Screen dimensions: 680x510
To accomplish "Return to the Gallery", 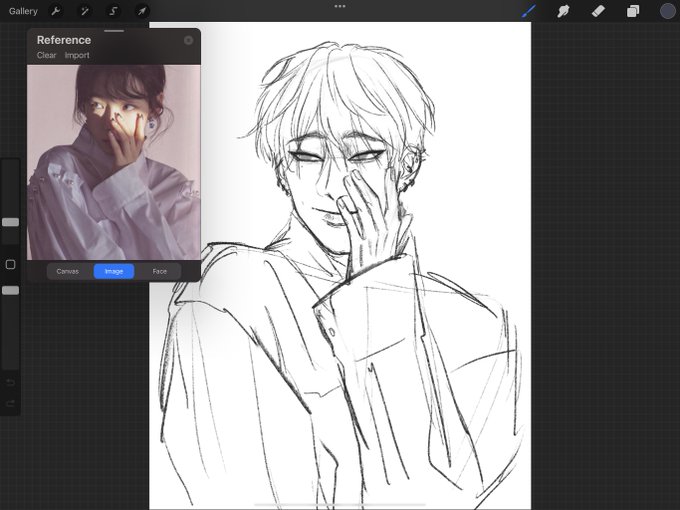I will (23, 11).
